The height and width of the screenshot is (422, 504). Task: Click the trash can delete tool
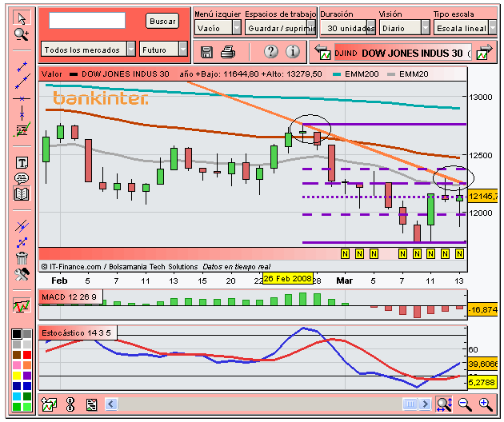[x=22, y=258]
